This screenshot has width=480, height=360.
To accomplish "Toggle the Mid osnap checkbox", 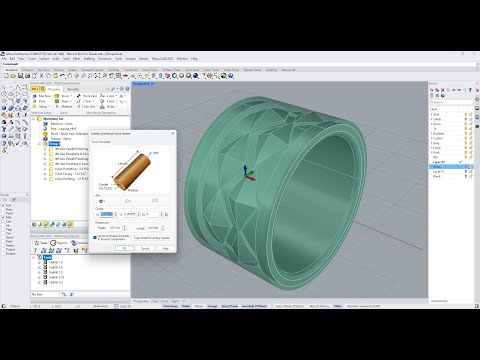I will coord(3,217).
